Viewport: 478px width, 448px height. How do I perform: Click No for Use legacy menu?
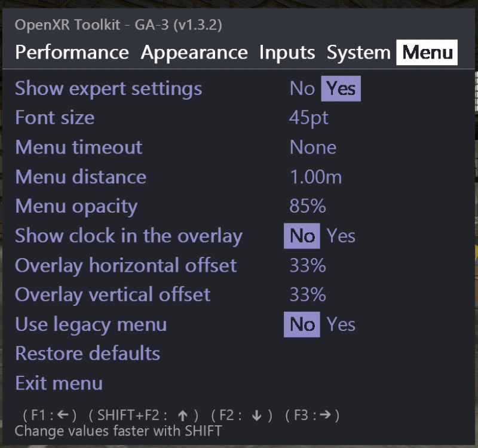(x=302, y=324)
